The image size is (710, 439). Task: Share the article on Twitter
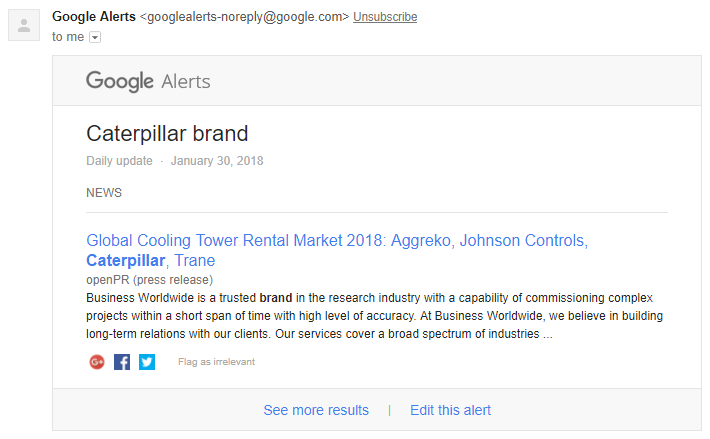pos(147,362)
